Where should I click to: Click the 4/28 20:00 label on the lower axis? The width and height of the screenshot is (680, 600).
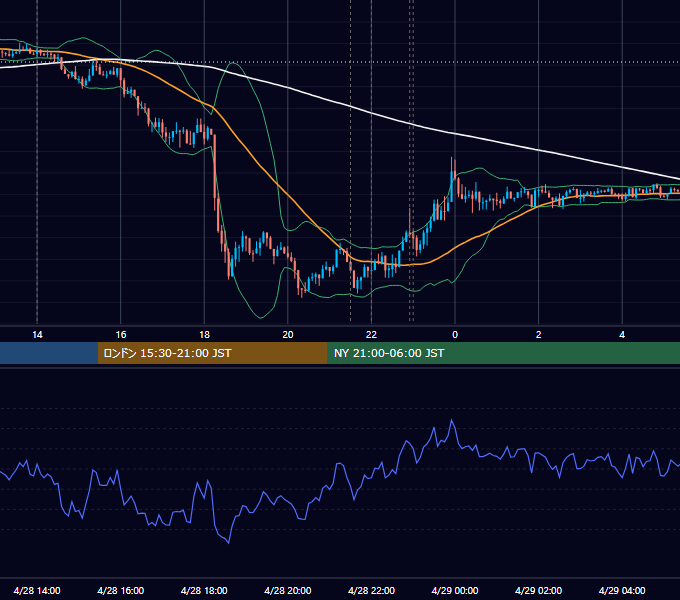(x=288, y=590)
